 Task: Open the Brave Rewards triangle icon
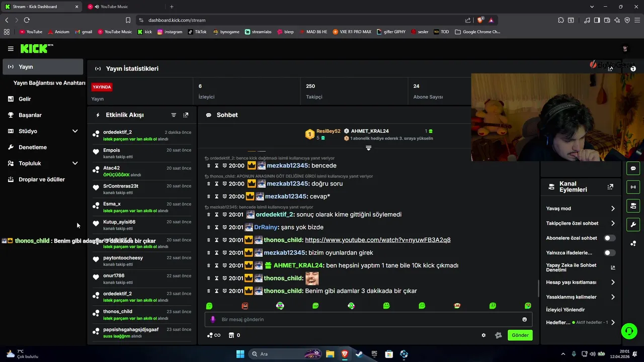[x=491, y=20]
